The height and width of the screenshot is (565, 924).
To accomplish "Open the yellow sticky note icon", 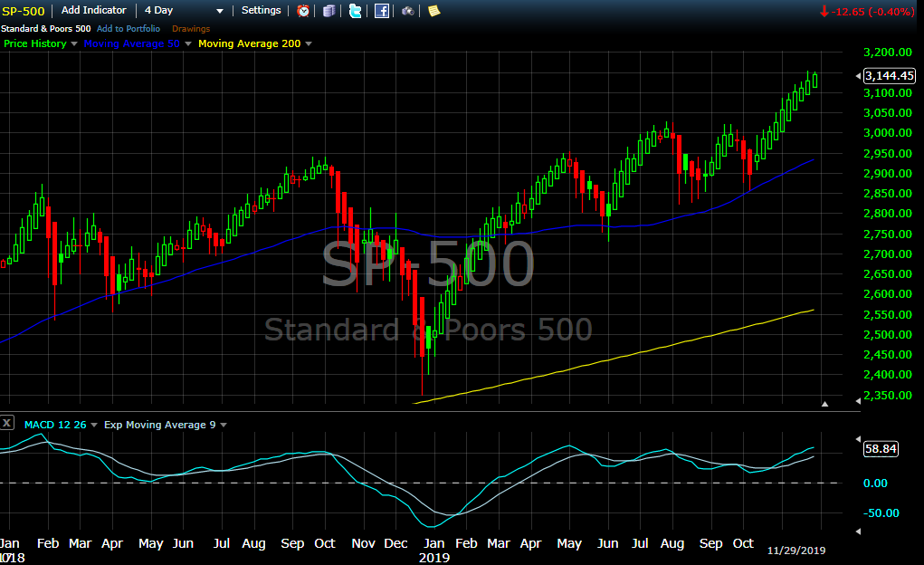I will [434, 11].
